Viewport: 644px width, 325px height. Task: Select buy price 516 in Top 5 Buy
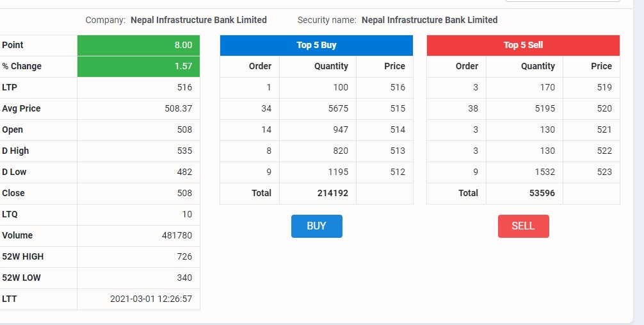[x=398, y=87]
